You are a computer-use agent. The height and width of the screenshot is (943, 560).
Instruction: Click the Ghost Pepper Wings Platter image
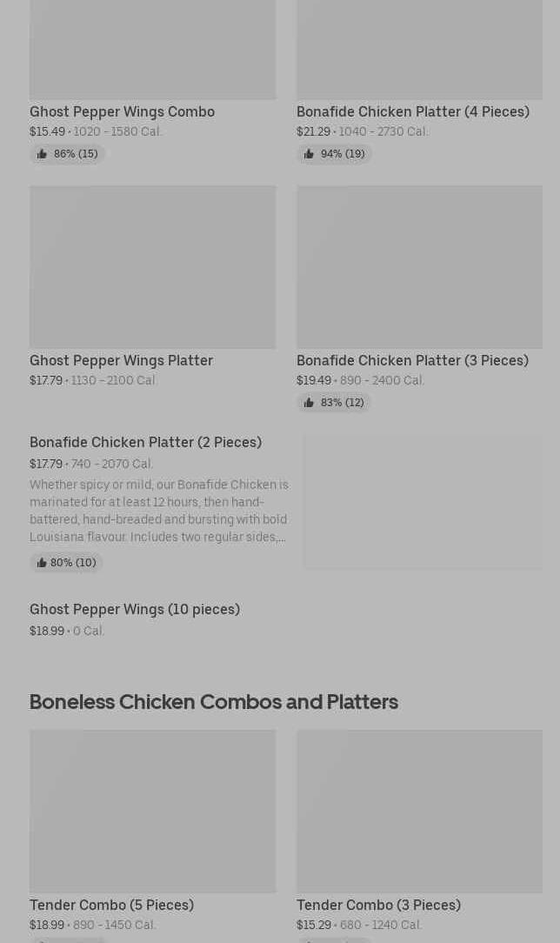(x=152, y=266)
